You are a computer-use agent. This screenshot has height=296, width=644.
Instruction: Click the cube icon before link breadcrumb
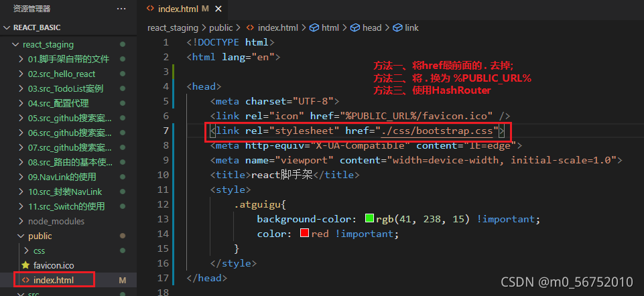397,28
